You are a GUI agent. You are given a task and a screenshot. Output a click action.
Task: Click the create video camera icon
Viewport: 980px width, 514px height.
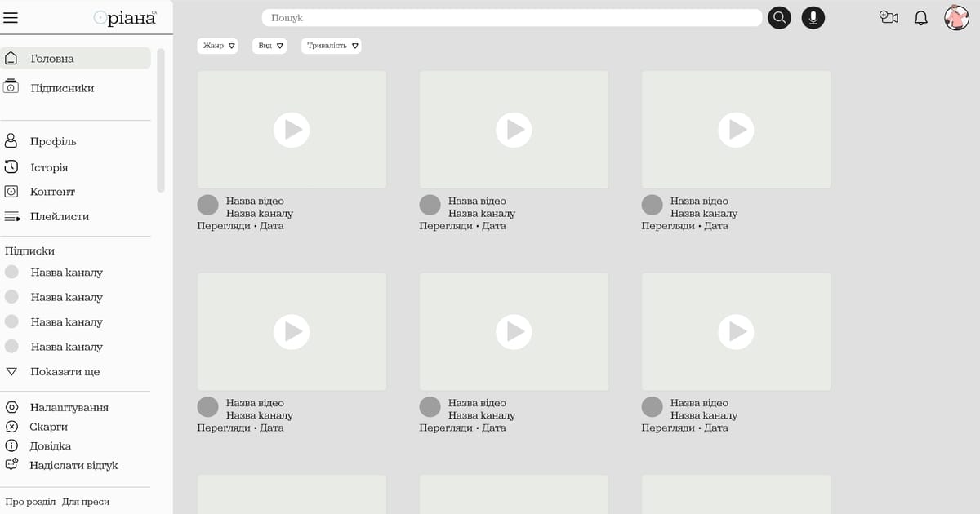pyautogui.click(x=888, y=17)
